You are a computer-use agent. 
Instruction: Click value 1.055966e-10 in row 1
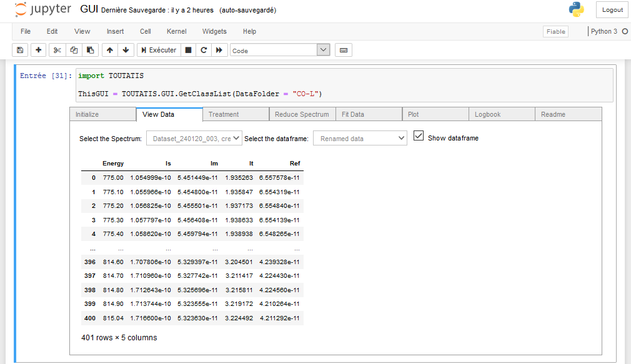click(151, 192)
